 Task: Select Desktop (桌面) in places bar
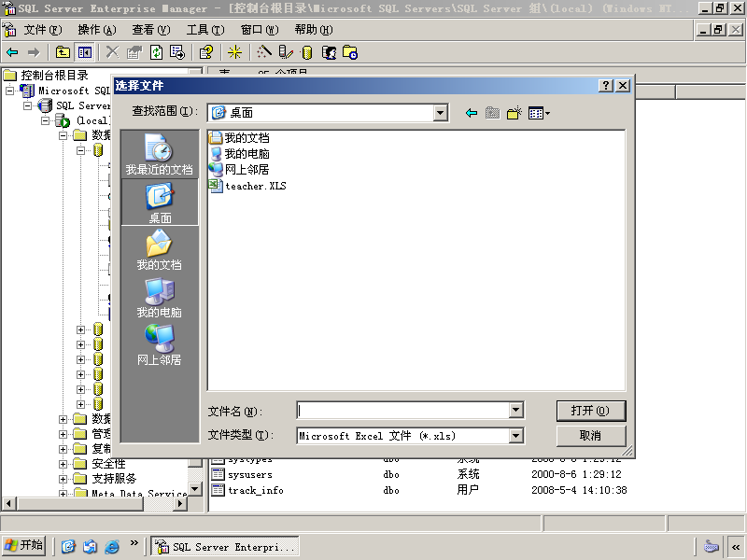coord(160,203)
